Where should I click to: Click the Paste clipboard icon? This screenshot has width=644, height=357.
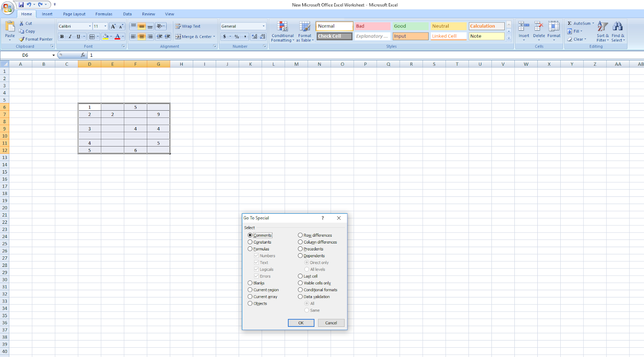[10, 27]
